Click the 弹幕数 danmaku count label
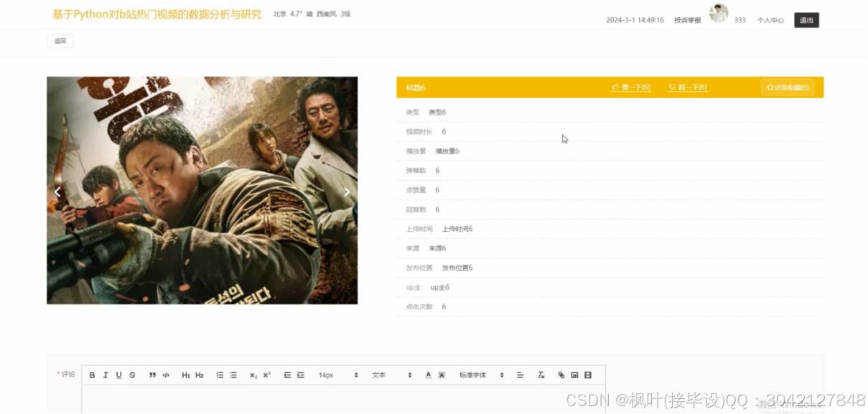 tap(416, 171)
